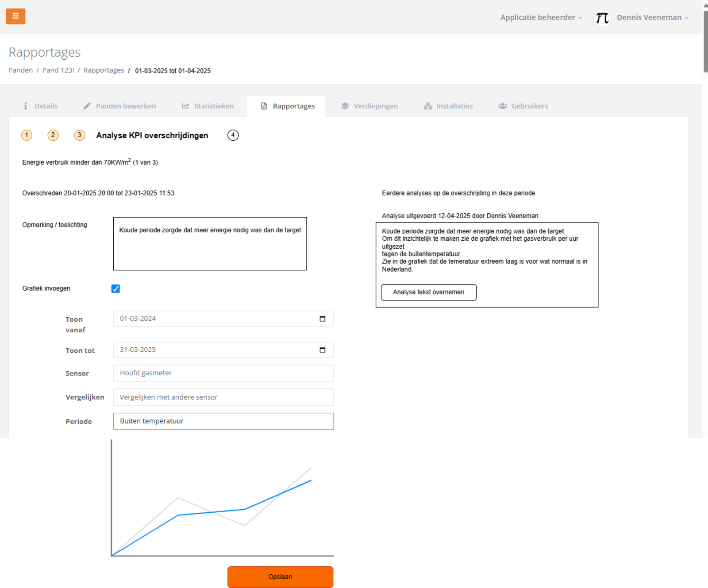Open calendar picker for Toon tot
The image size is (708, 588).
click(323, 350)
